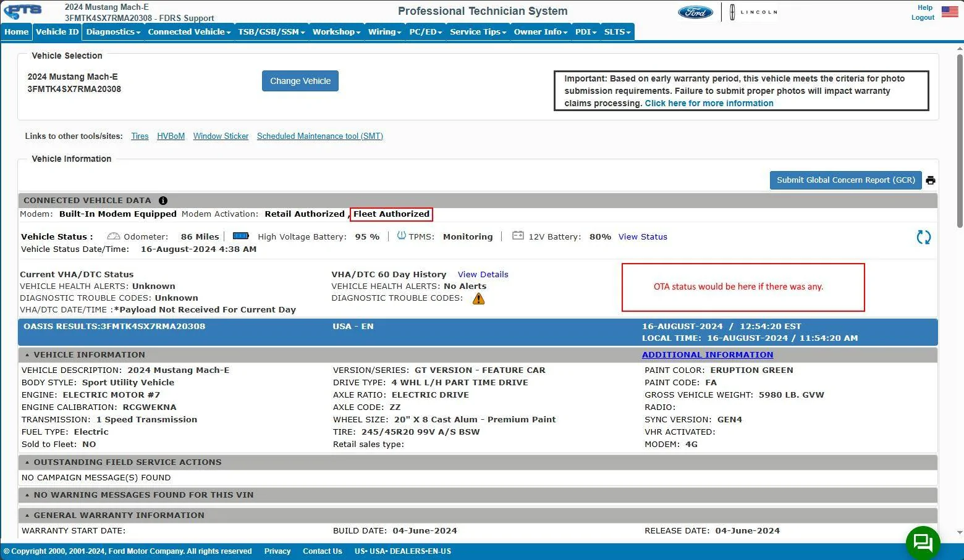Submit Global Concern Report (GCR)
Viewport: 964px width, 560px height.
tap(845, 180)
